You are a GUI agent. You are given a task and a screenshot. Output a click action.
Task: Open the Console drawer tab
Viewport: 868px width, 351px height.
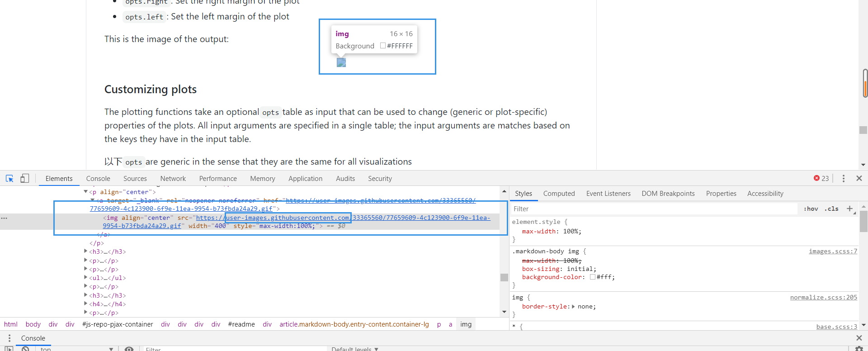pyautogui.click(x=33, y=338)
